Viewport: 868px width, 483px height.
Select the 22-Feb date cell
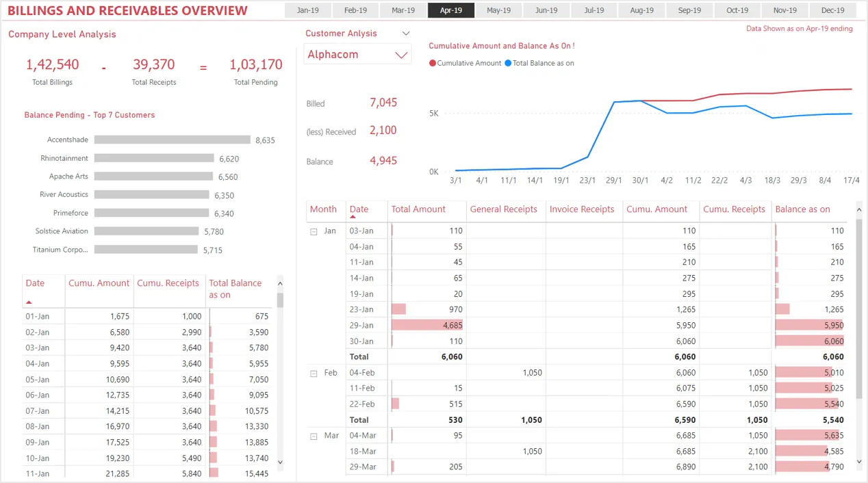point(362,404)
